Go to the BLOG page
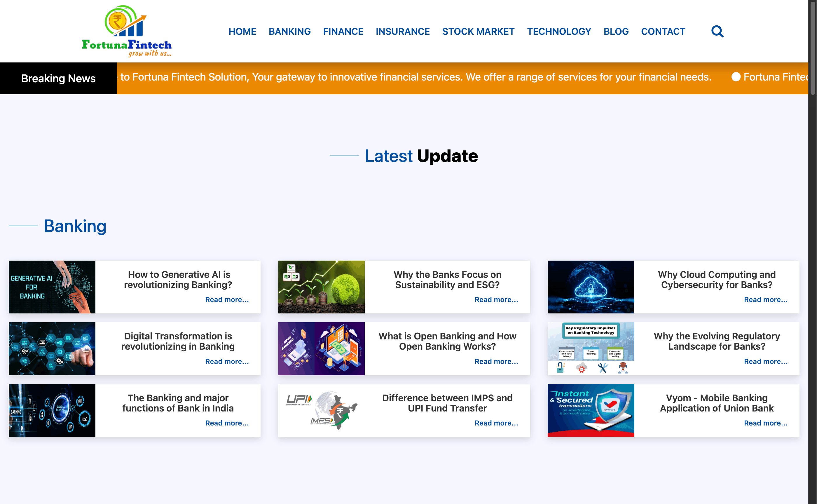Screen dimensions: 817x504 tap(616, 31)
